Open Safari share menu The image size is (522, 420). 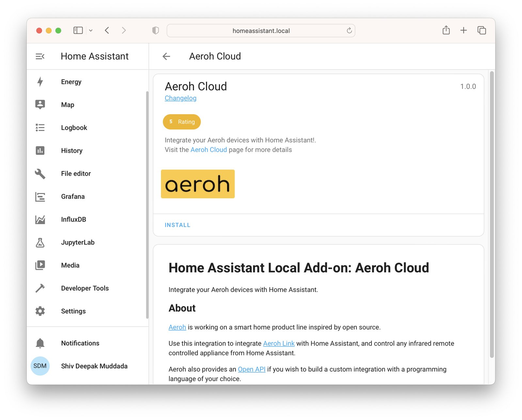446,30
